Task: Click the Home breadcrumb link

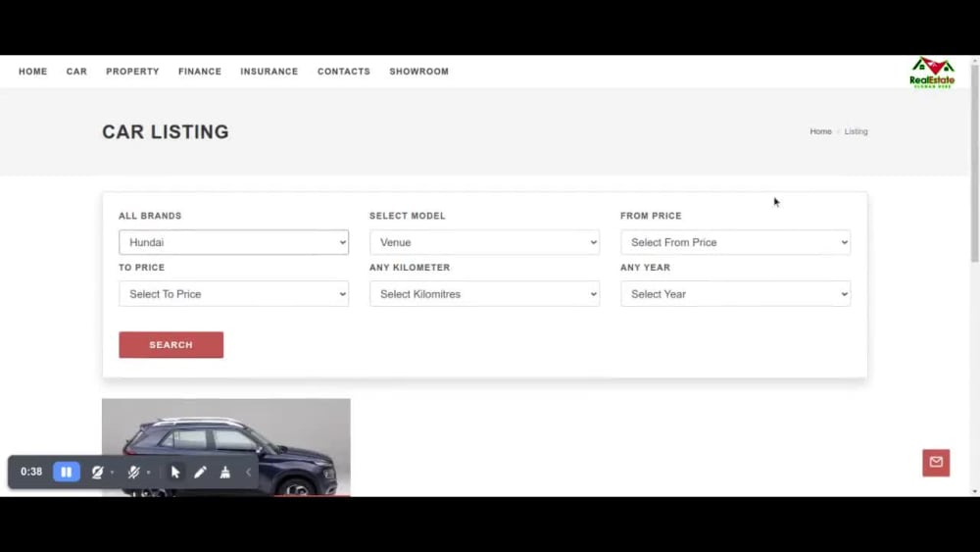Action: [820, 131]
